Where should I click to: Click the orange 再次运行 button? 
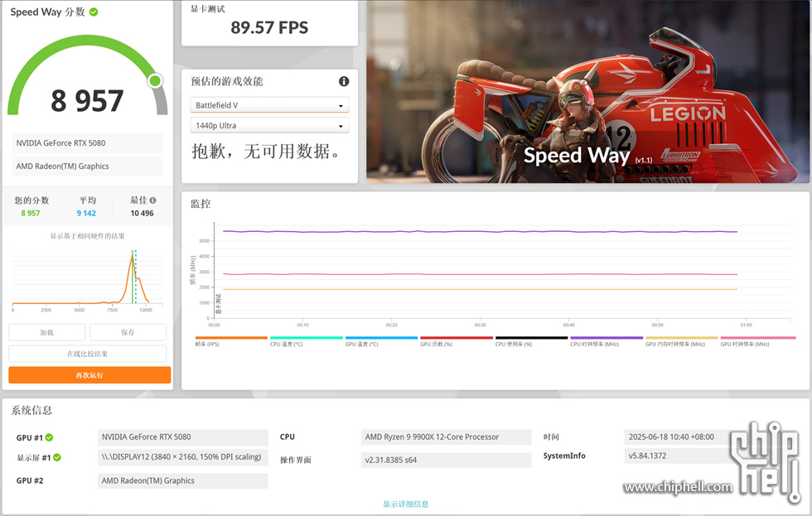pyautogui.click(x=89, y=375)
